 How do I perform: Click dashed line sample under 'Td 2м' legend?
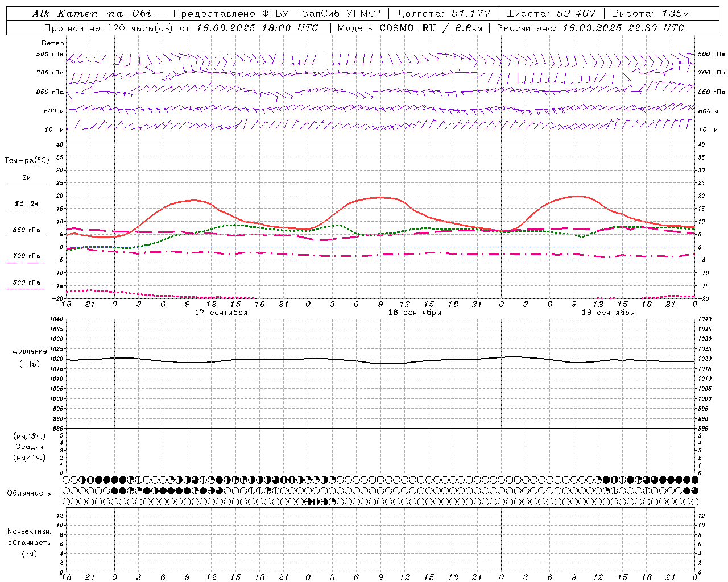tap(26, 210)
